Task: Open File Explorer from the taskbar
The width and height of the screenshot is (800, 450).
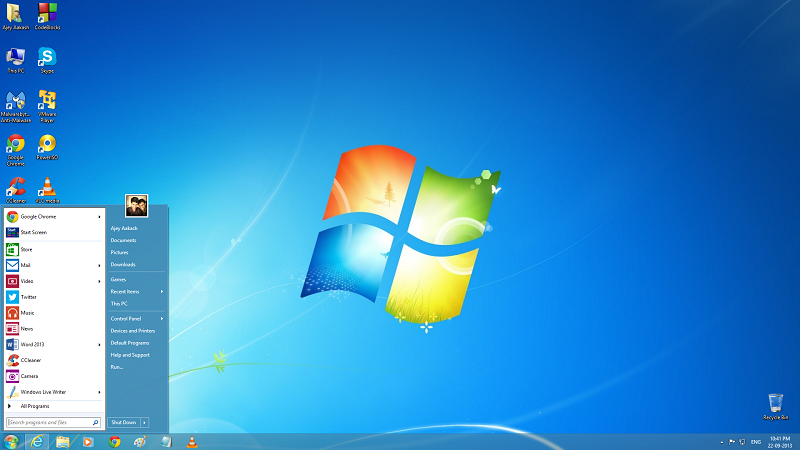Action: 62,442
